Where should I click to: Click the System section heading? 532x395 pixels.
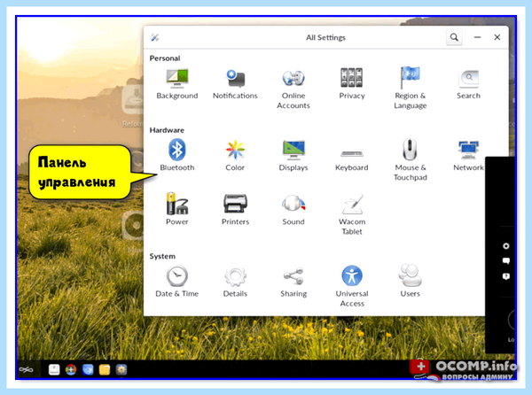[162, 256]
